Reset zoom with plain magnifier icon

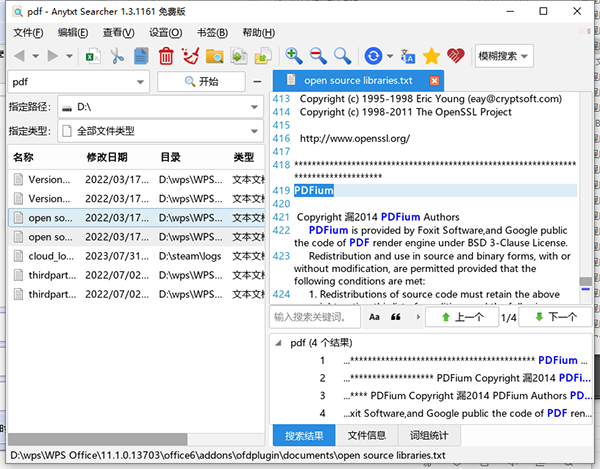342,56
